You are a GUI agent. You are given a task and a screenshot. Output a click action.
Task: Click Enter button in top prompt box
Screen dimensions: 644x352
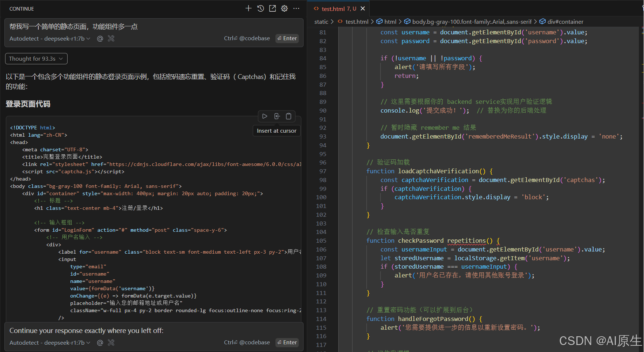coord(287,38)
